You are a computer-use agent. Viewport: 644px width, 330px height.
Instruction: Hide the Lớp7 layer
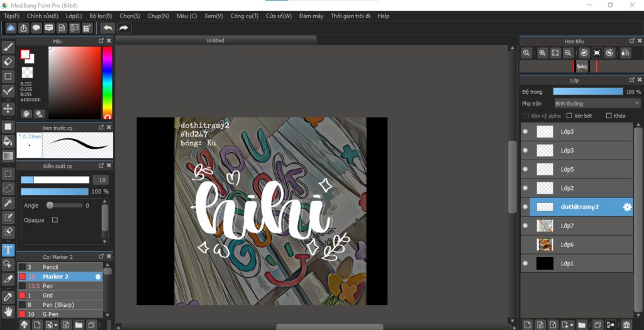pos(525,226)
